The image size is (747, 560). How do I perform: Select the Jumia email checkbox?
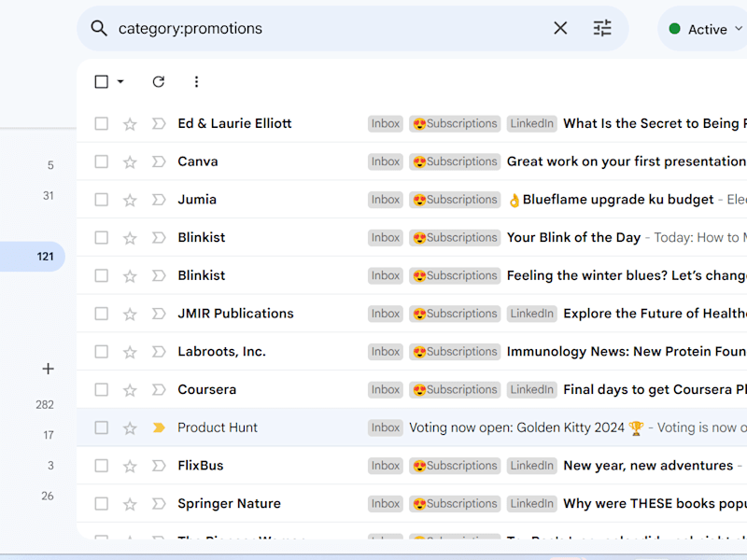[x=102, y=200]
